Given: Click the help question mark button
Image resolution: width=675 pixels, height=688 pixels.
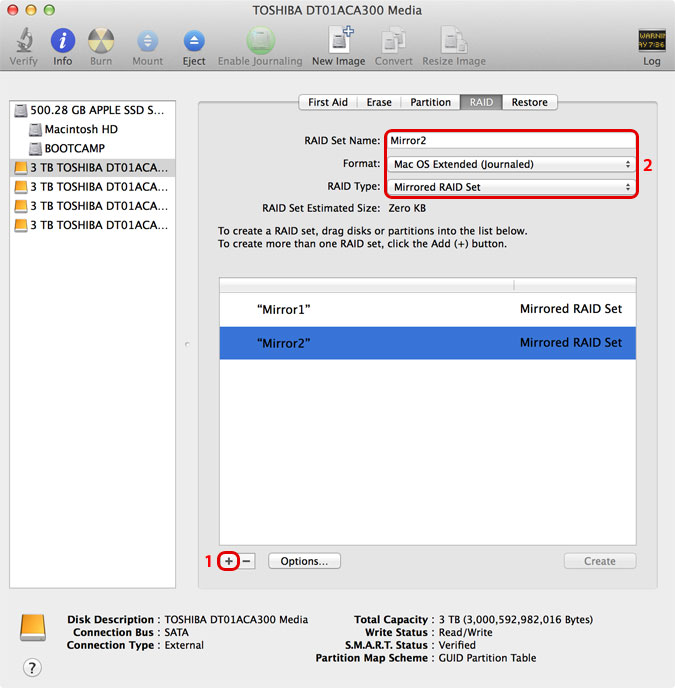Looking at the screenshot, I should coord(32,667).
